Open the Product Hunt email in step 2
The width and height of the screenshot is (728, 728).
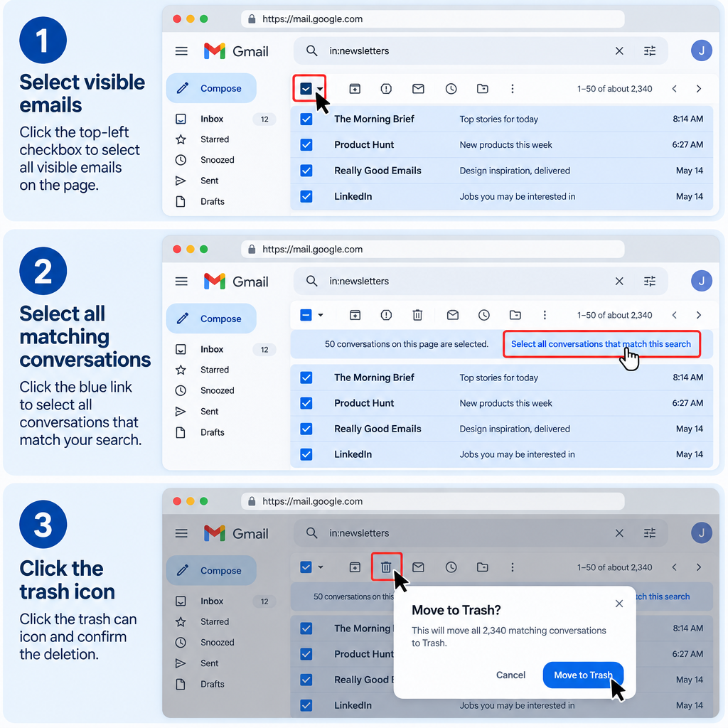[502, 403]
